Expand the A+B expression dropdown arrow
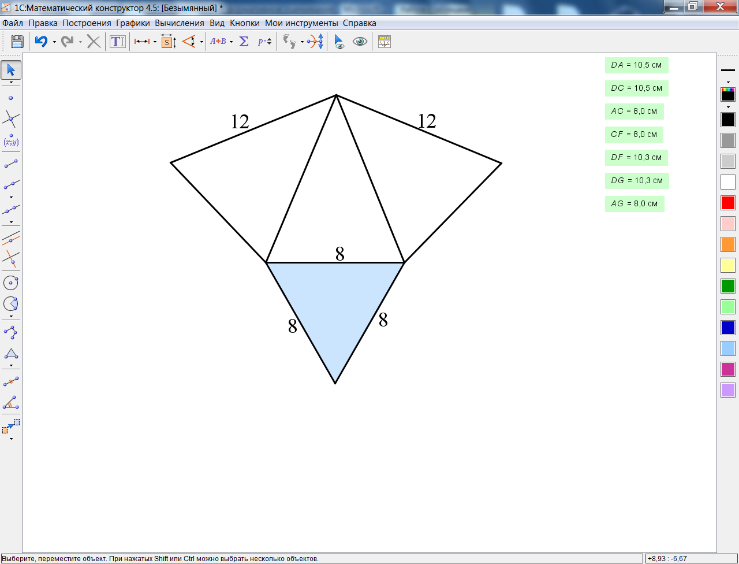 tap(231, 42)
